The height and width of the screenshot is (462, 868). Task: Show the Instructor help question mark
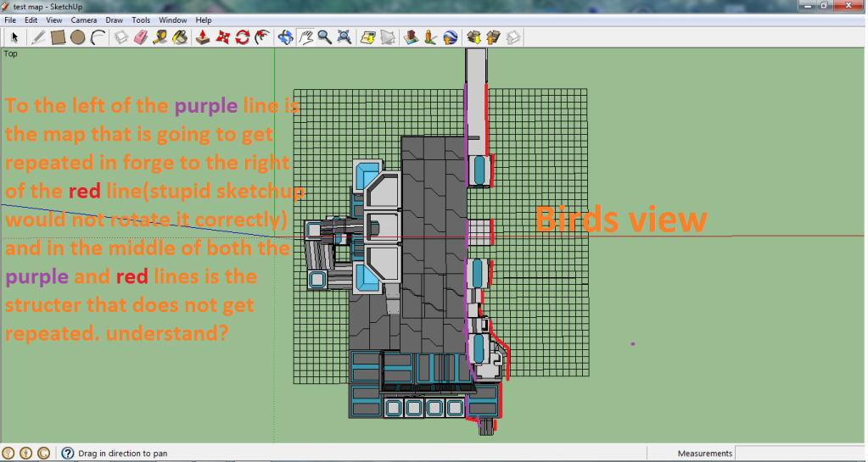(x=68, y=454)
